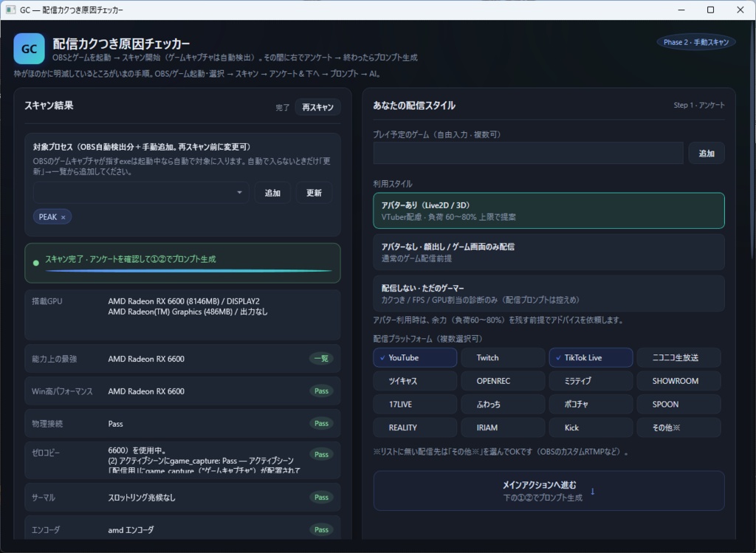Click Pass badge in ゼロコピー row

(321, 455)
